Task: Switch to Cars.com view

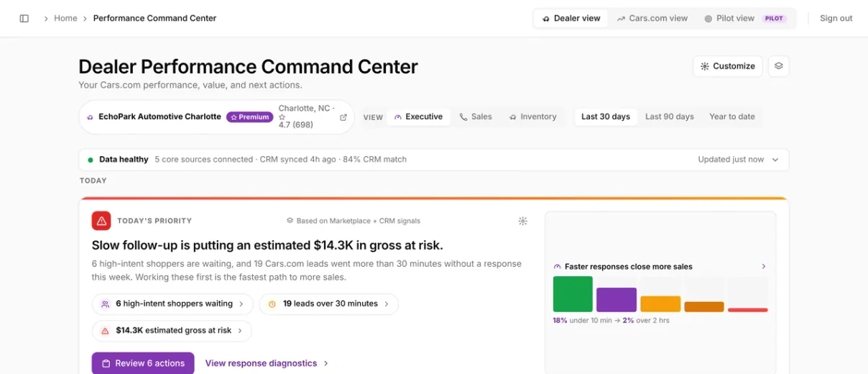Action: [652, 19]
